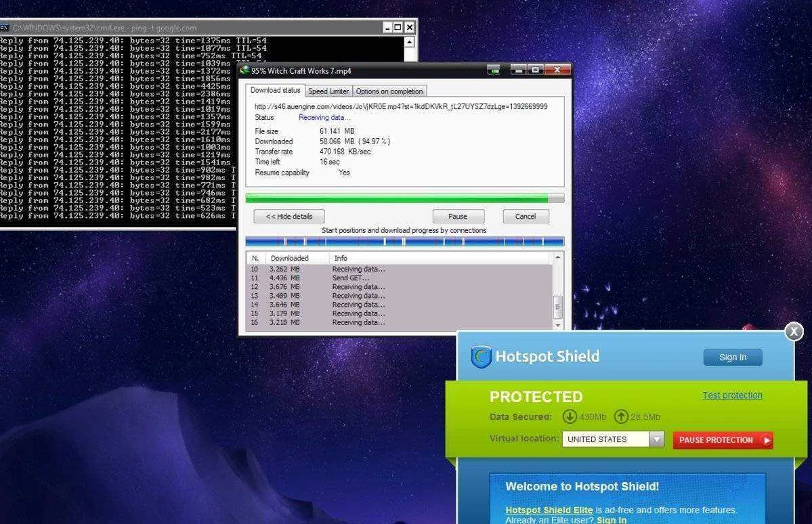
Task: Click the blue connections progress bar
Action: [x=405, y=241]
